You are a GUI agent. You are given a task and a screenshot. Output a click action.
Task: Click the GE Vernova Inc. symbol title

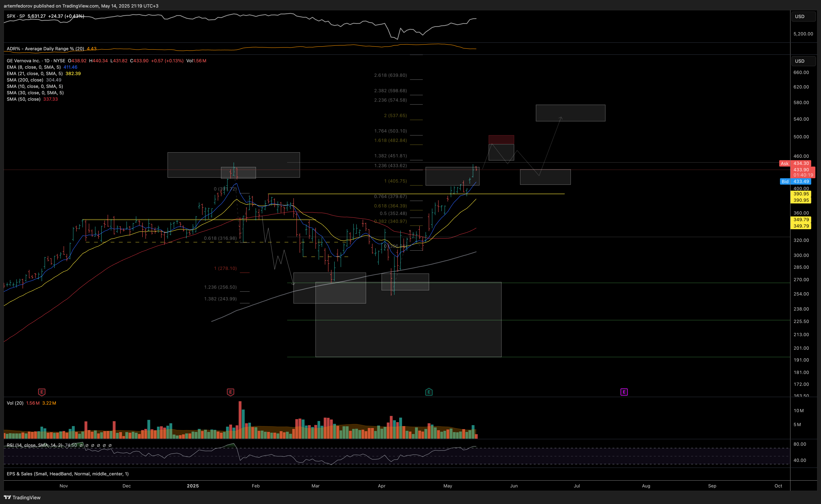[x=23, y=61]
